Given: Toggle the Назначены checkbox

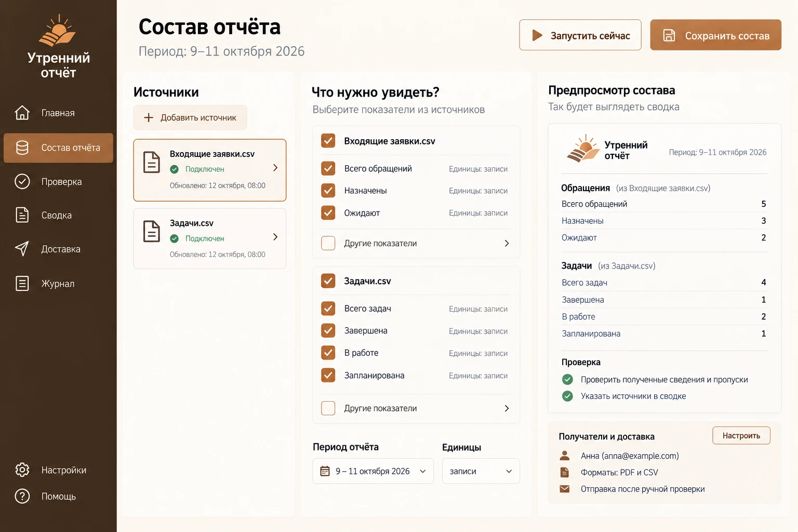Looking at the screenshot, I should (328, 190).
